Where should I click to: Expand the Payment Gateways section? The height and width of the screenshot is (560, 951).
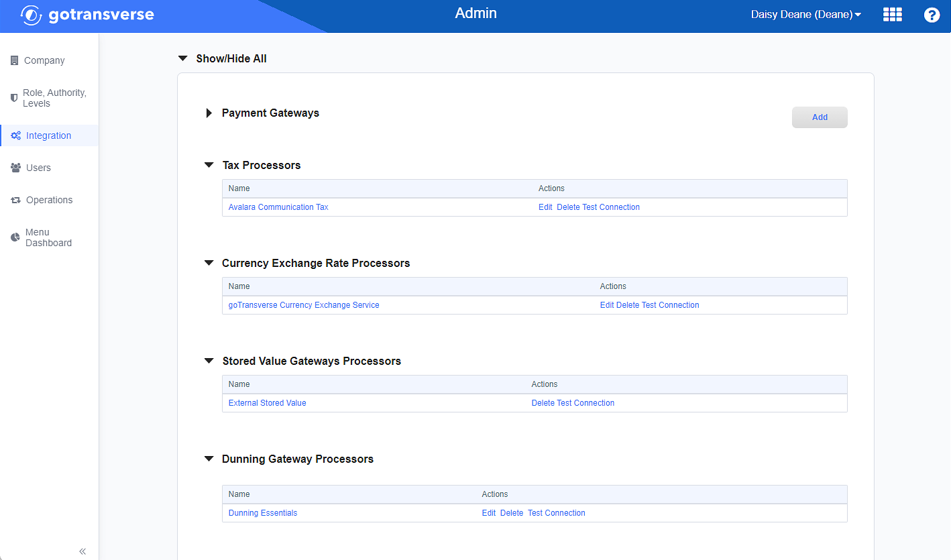(x=209, y=113)
